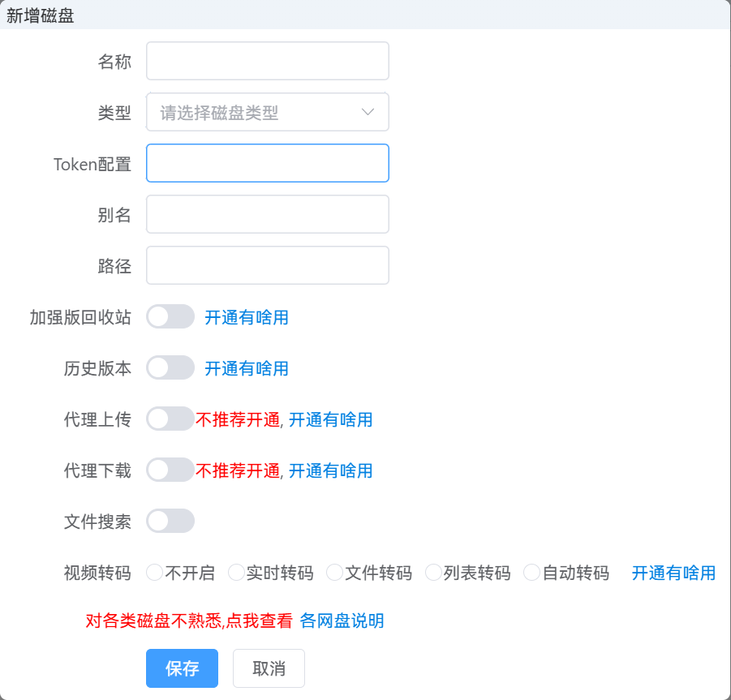The image size is (731, 700).
Task: Select 自动转码 for video transcoding
Action: pyautogui.click(x=532, y=572)
